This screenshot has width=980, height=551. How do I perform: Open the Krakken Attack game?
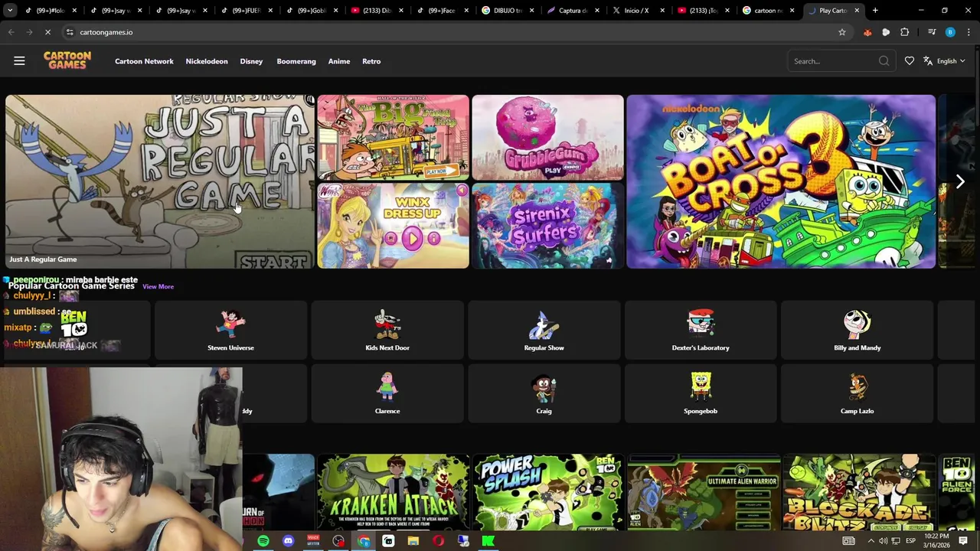coord(393,491)
